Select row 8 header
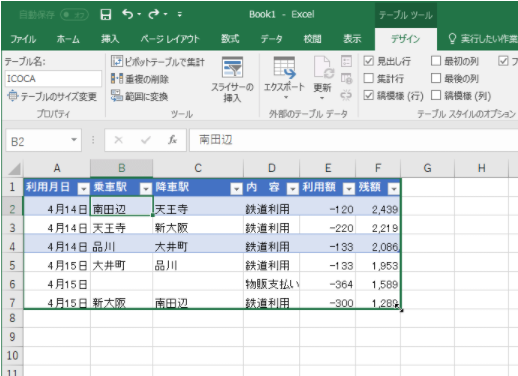 click(x=12, y=318)
